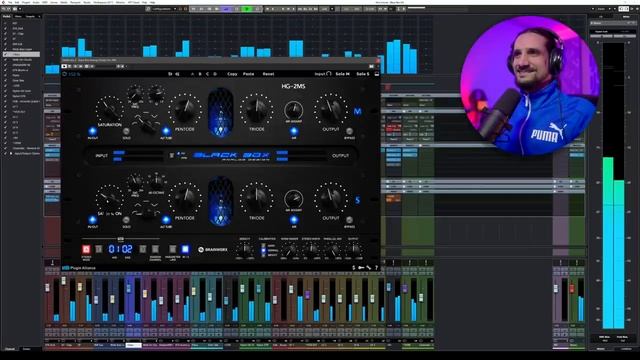Click the Plugin Alliance key icon
Screen dimensions: 640x360
(x=361, y=268)
